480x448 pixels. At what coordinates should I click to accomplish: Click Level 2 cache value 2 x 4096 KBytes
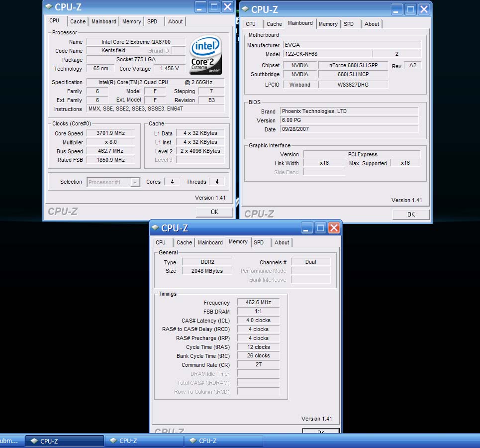200,151
